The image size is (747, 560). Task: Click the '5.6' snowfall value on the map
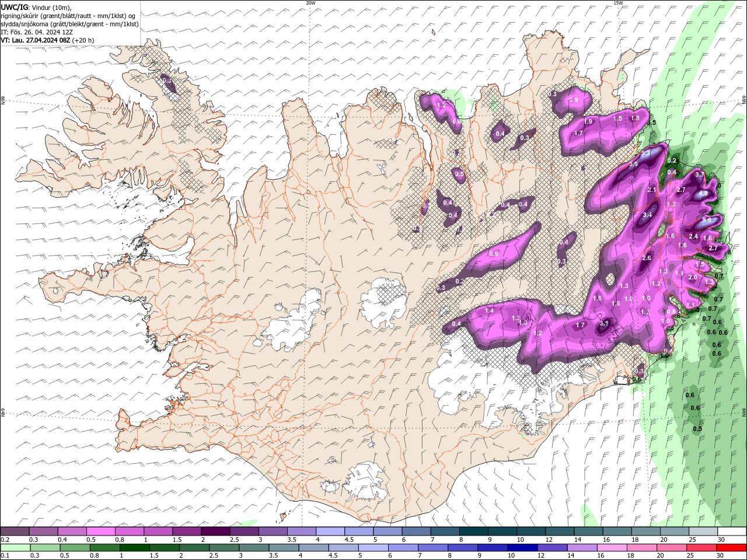pyautogui.click(x=707, y=220)
